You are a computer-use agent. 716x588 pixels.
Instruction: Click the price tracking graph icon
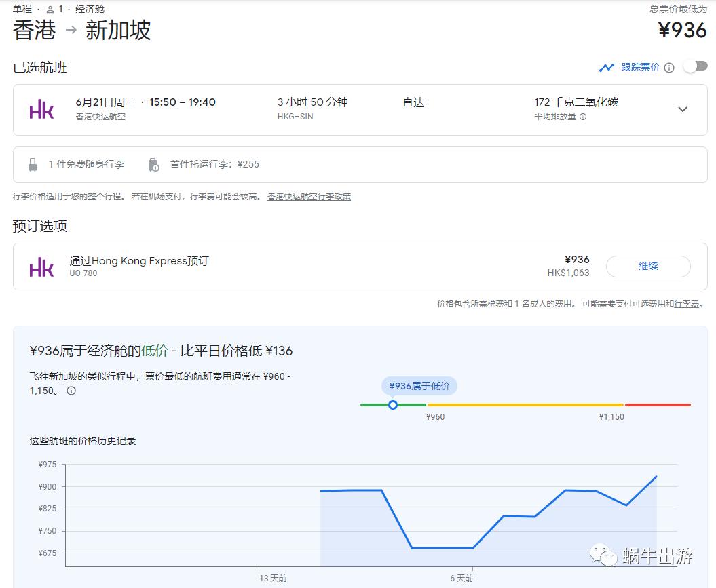pos(607,67)
